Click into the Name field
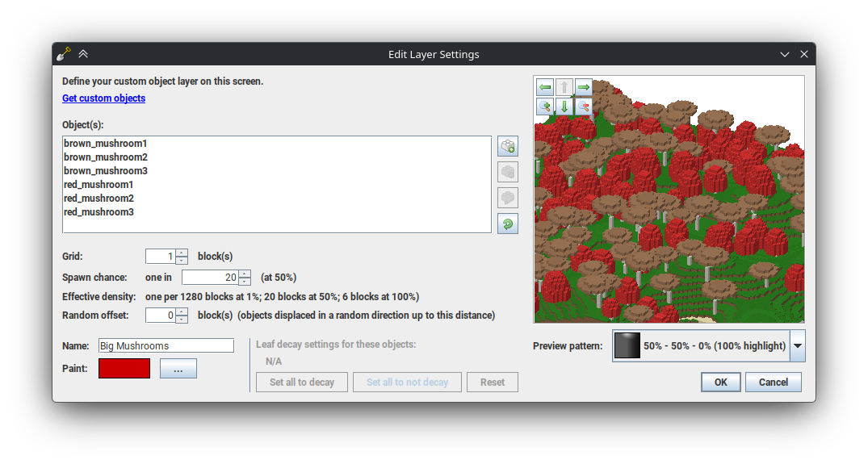Image resolution: width=868 pixels, height=464 pixels. click(x=166, y=345)
